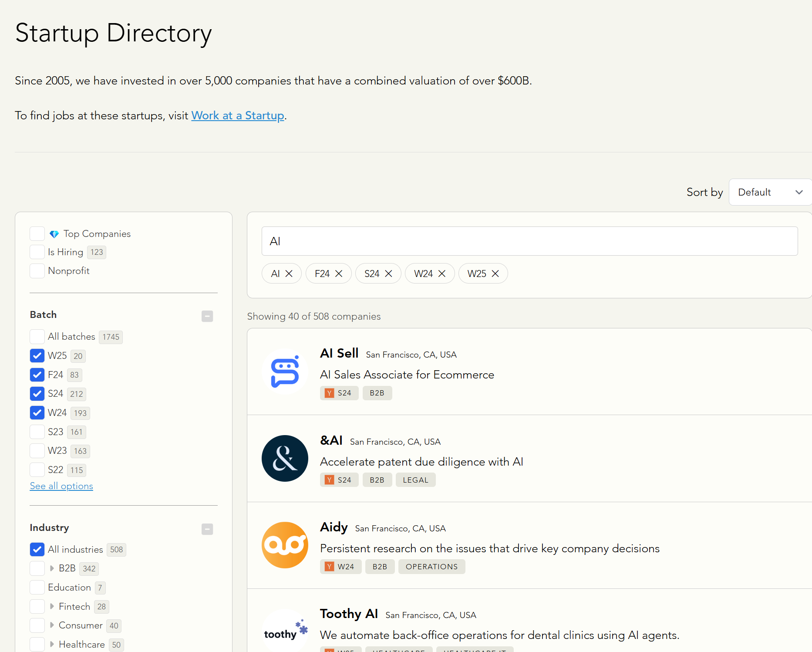
Task: Click 'Accelerate patent due diligence with AI' text
Action: [x=421, y=462]
